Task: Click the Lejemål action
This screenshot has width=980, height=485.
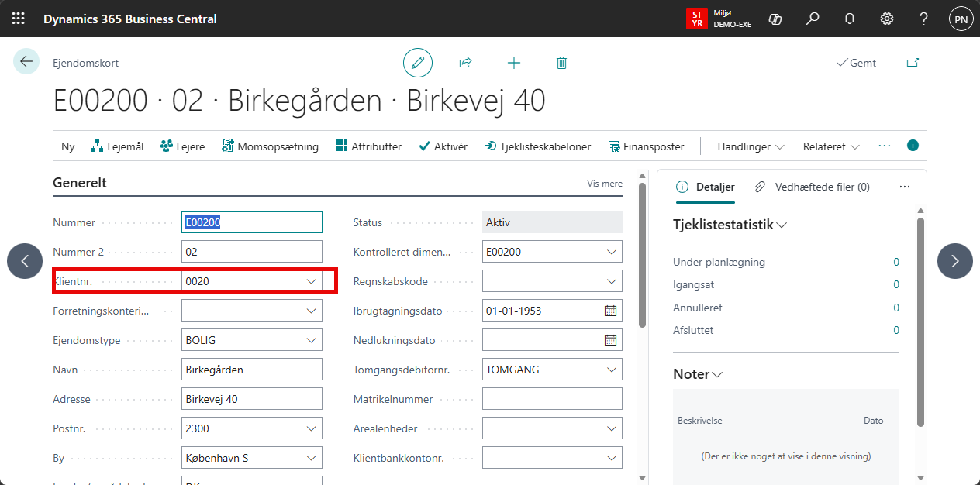Action: pos(117,146)
